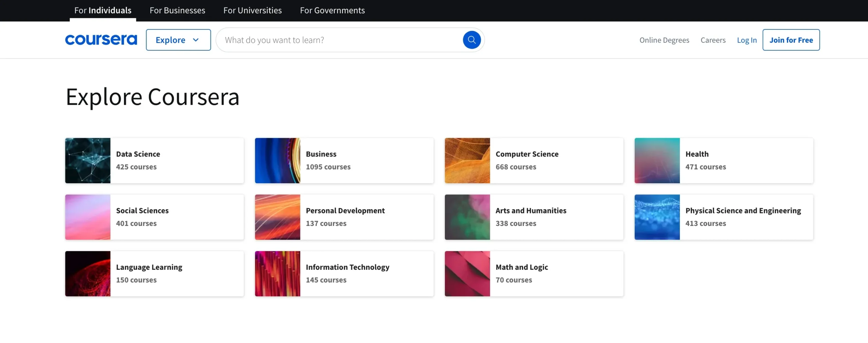
Task: Click Join for Free button
Action: point(791,40)
